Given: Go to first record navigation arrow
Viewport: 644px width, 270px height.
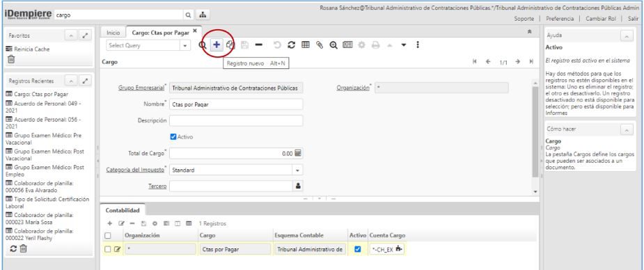Looking at the screenshot, I should click(x=475, y=62).
